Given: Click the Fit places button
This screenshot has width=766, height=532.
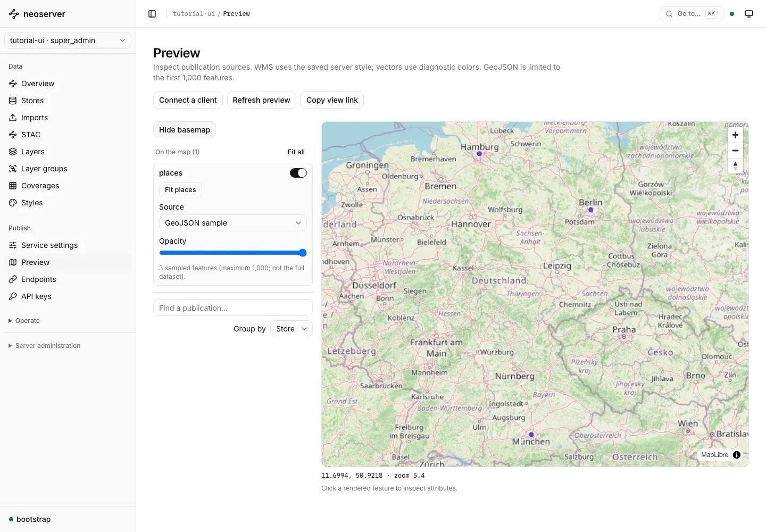Looking at the screenshot, I should tap(180, 190).
